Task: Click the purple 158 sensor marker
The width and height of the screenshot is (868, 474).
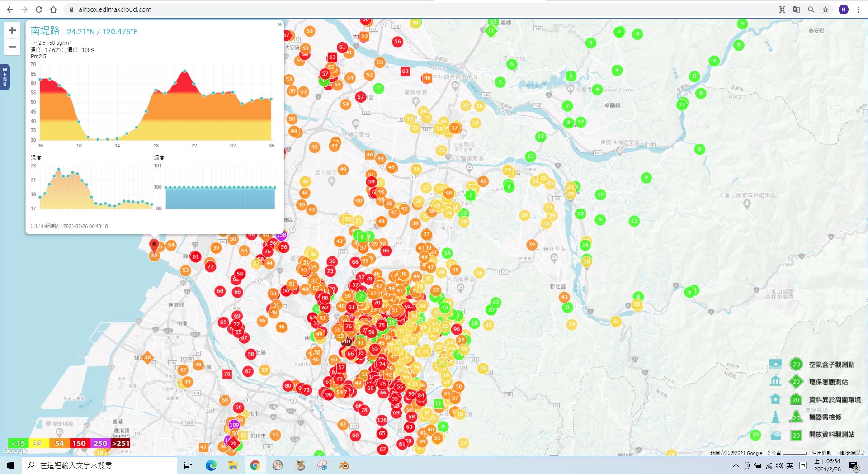Action: [x=281, y=235]
